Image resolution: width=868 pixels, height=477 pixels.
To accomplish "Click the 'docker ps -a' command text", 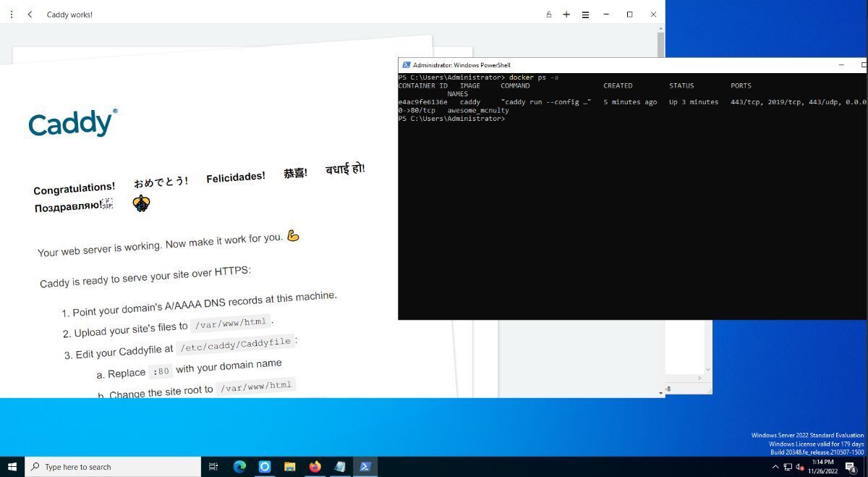I will click(x=533, y=77).
